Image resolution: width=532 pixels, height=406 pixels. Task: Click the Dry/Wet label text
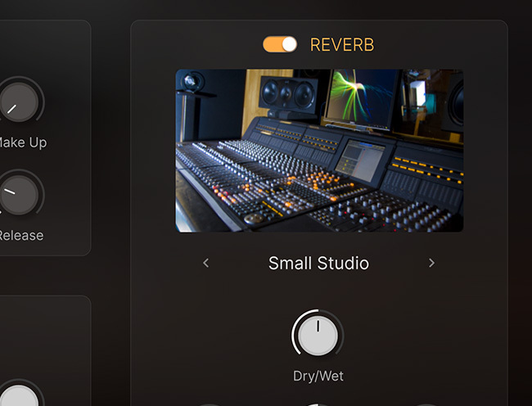pos(318,376)
